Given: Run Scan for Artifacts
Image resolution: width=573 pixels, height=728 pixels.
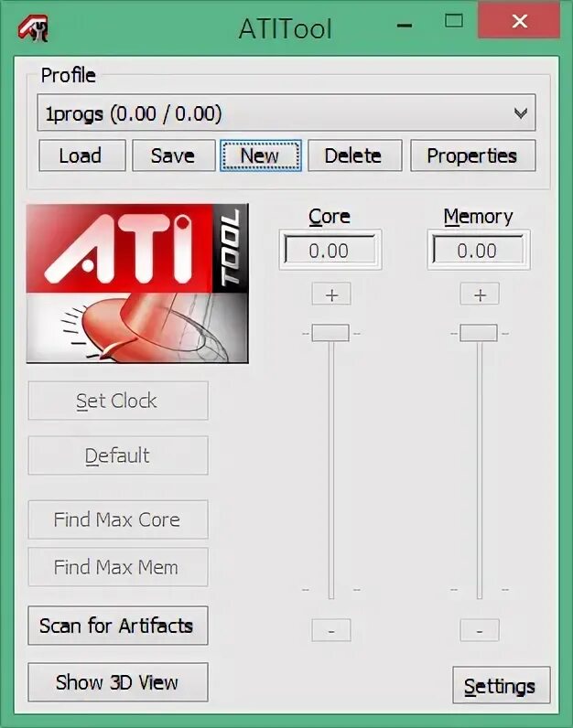Looking at the screenshot, I should [118, 626].
